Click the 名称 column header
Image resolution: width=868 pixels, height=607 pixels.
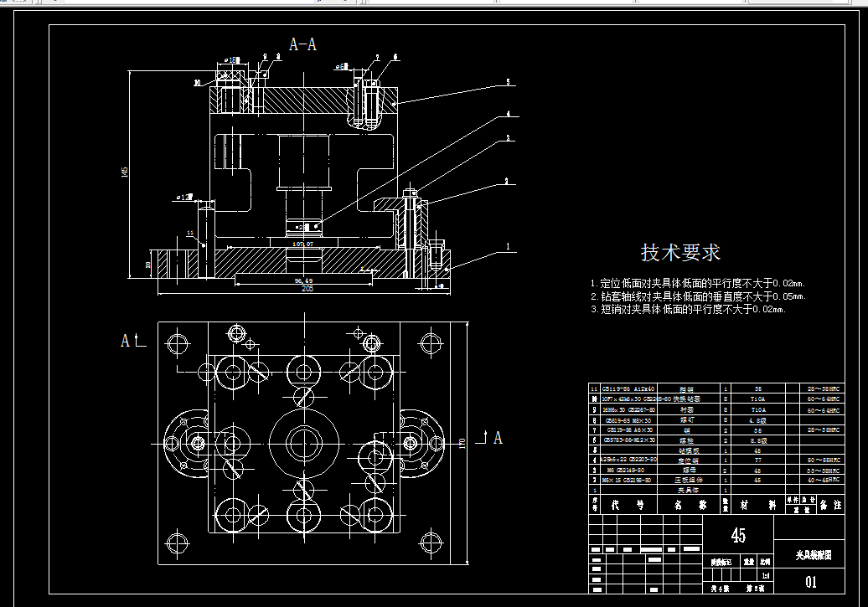coord(690,505)
